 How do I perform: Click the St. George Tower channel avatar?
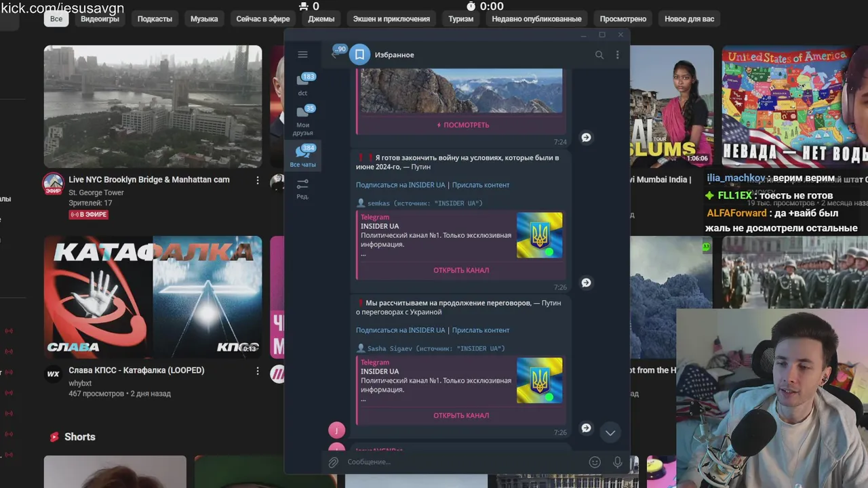pos(54,184)
